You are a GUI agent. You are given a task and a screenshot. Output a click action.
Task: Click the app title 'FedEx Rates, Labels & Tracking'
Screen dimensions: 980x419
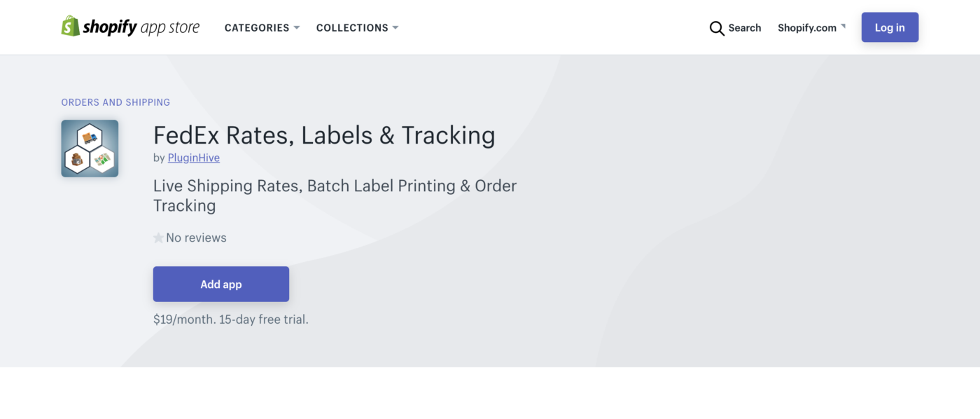pyautogui.click(x=324, y=135)
